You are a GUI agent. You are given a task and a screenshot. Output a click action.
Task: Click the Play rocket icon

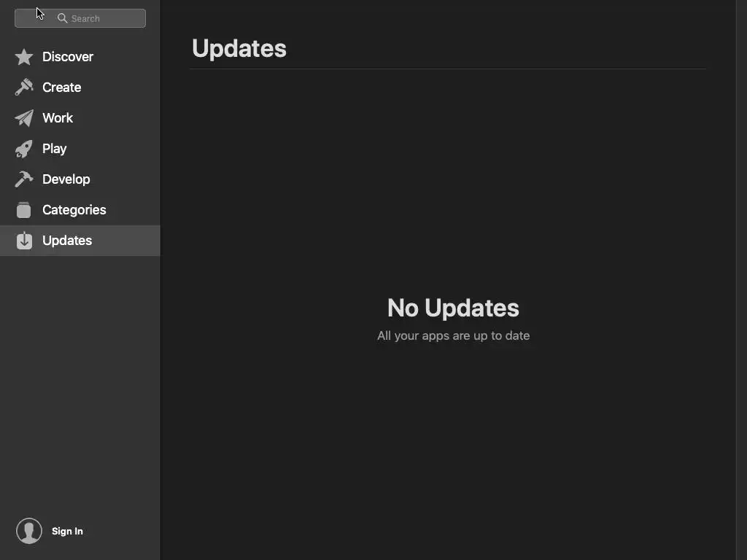(x=24, y=149)
